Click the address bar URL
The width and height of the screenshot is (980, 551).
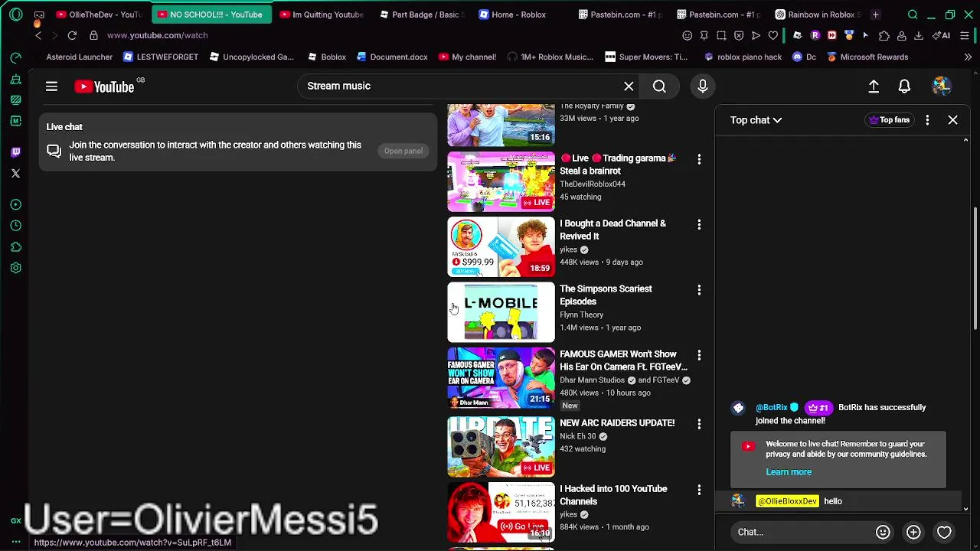[158, 35]
